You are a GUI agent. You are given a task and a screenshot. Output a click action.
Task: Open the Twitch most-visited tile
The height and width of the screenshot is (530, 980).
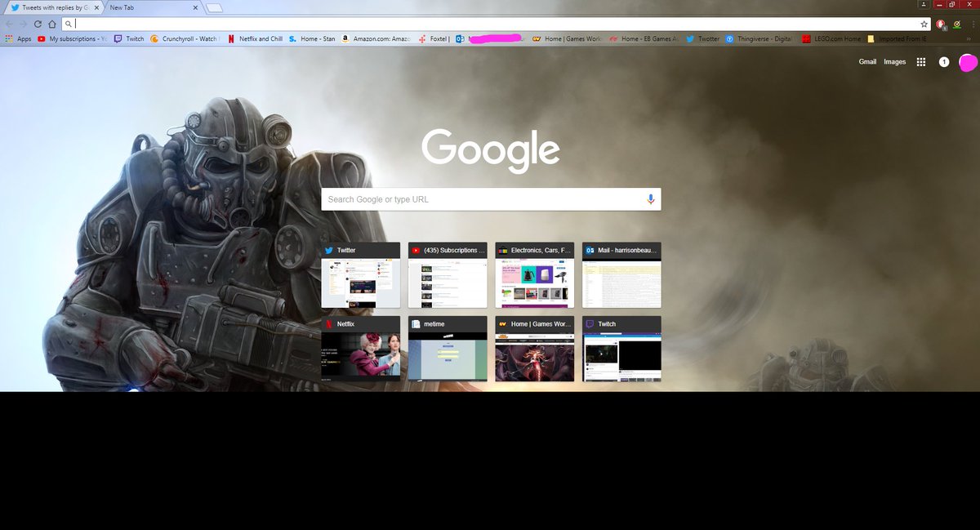[621, 349]
